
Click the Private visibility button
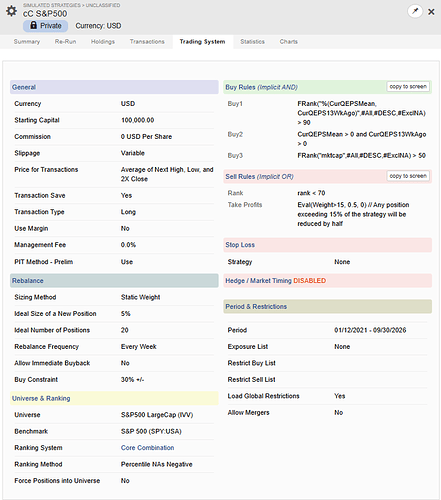pyautogui.click(x=45, y=26)
